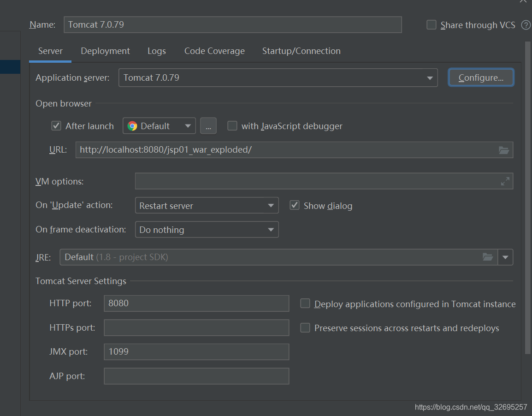This screenshot has height=416, width=532.
Task: Expand the VM options field editor
Action: [505, 182]
